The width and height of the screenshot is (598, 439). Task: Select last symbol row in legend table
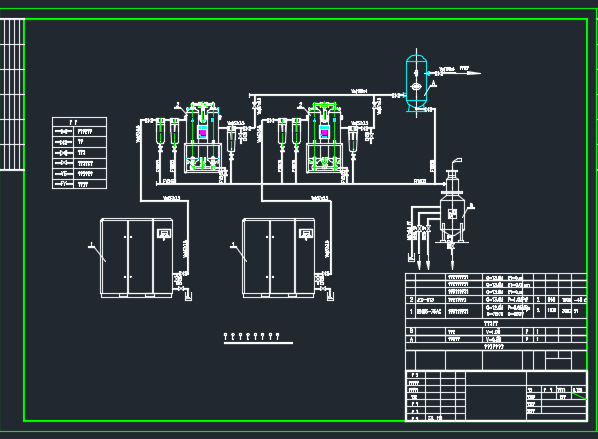pos(79,184)
